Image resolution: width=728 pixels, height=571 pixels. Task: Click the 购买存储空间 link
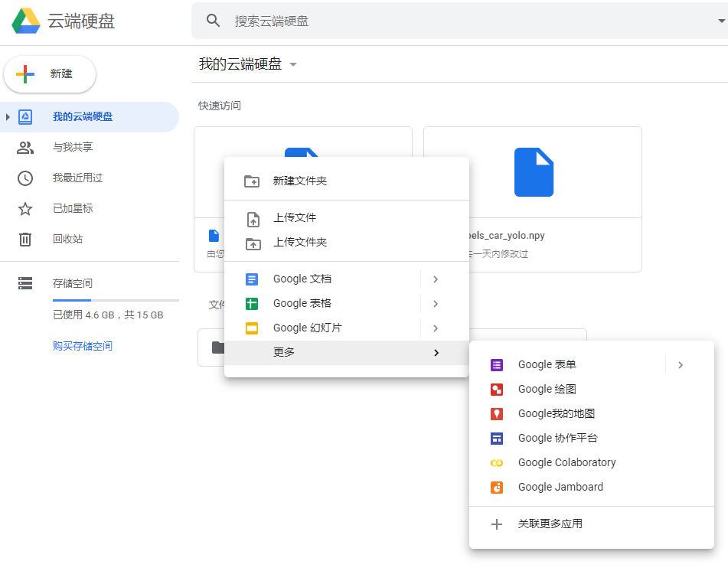(x=83, y=346)
